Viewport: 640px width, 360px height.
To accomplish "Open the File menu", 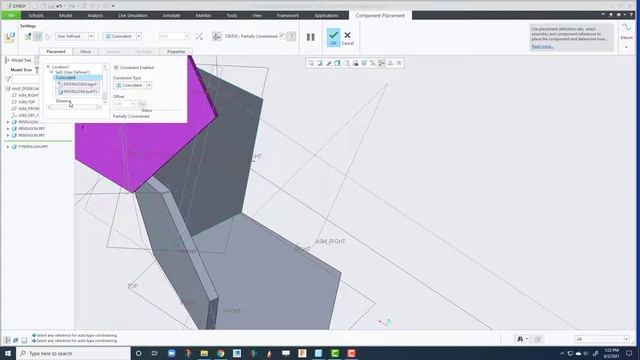I will pyautogui.click(x=11, y=16).
